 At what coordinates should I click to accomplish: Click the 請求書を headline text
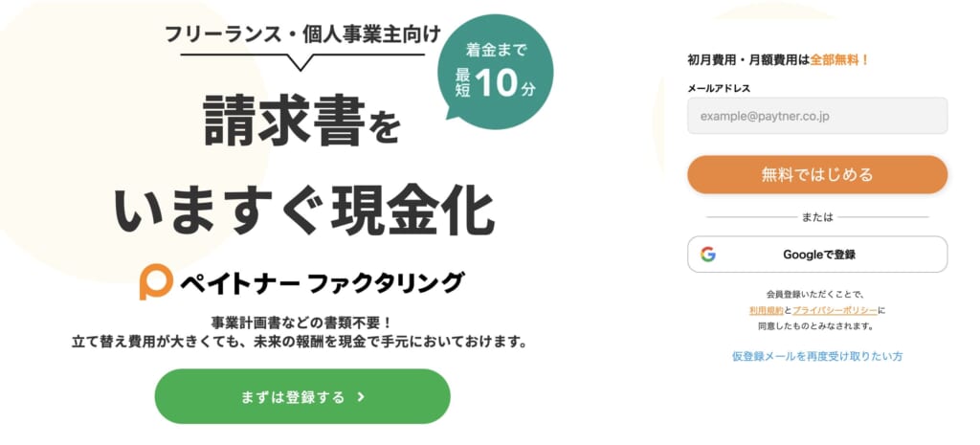(x=301, y=120)
